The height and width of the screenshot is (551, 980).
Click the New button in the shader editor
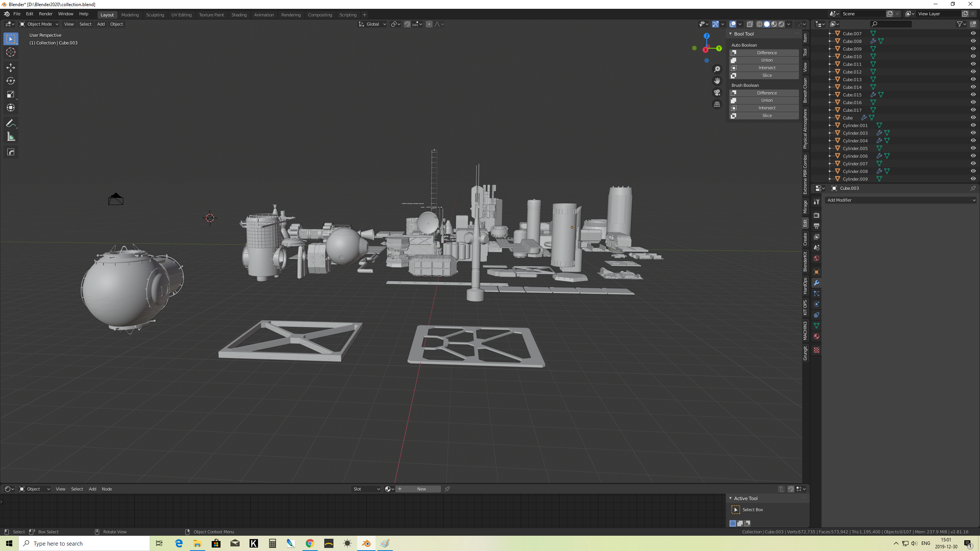coord(421,489)
